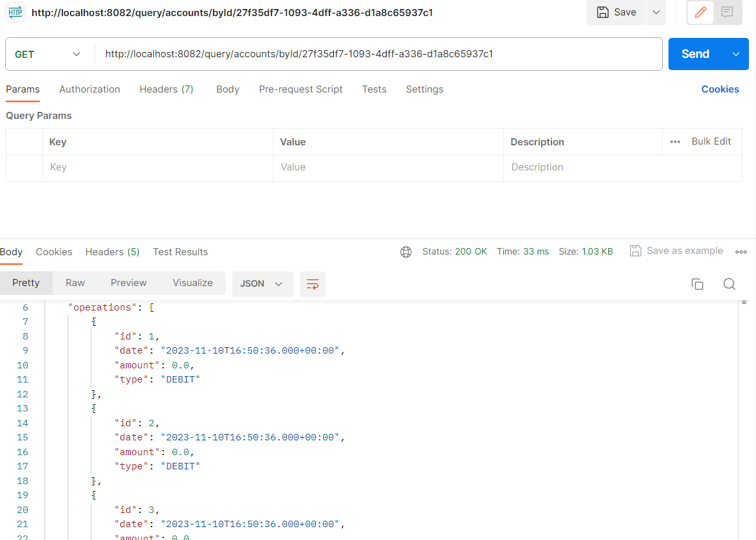
Task: Switch to the Tests tab
Action: 374,89
